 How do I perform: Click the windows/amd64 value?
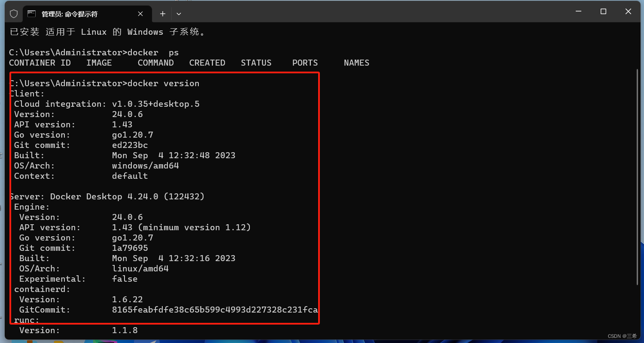[146, 165]
